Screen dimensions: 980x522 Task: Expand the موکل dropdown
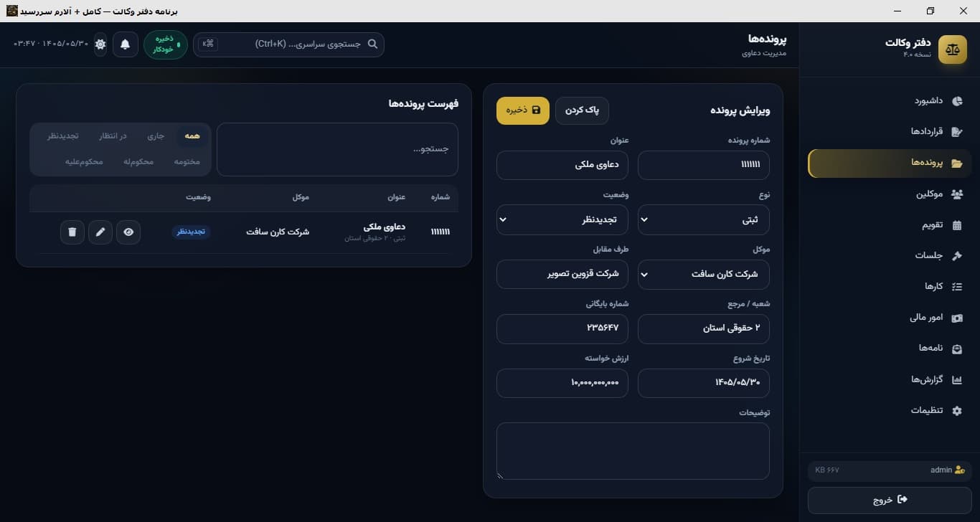pyautogui.click(x=703, y=274)
